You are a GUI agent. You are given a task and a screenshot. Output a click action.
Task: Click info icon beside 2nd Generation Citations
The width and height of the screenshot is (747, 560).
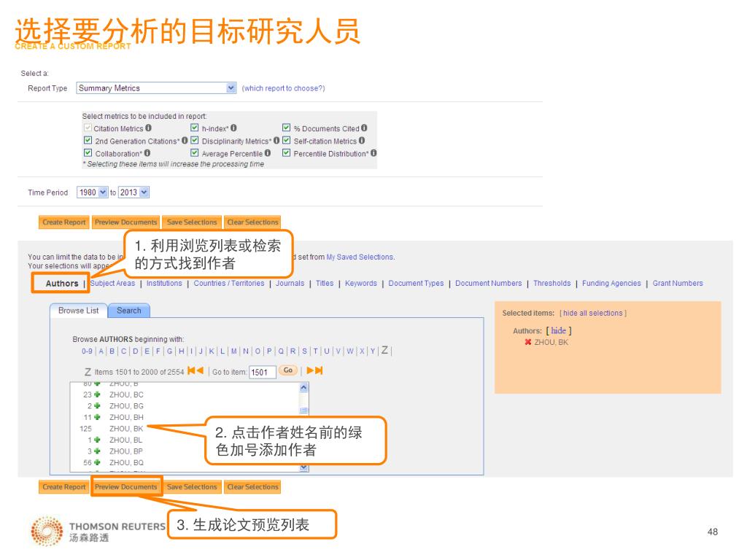[x=185, y=141]
